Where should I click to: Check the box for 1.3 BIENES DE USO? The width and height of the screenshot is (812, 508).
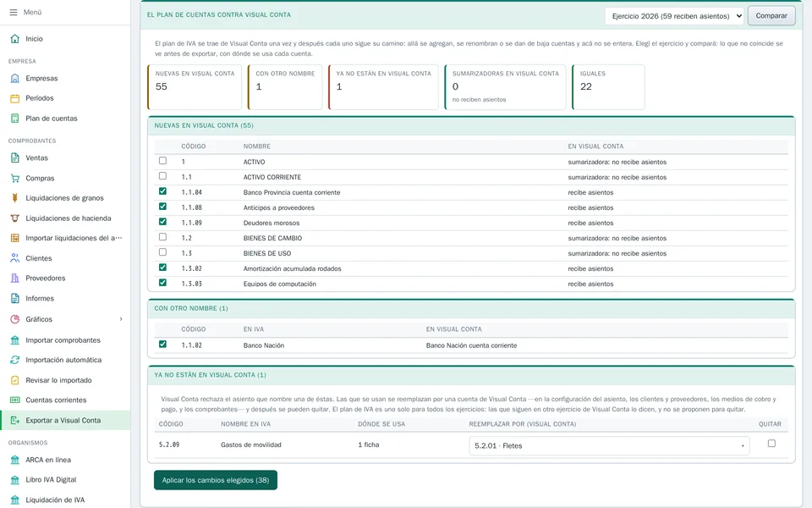162,252
